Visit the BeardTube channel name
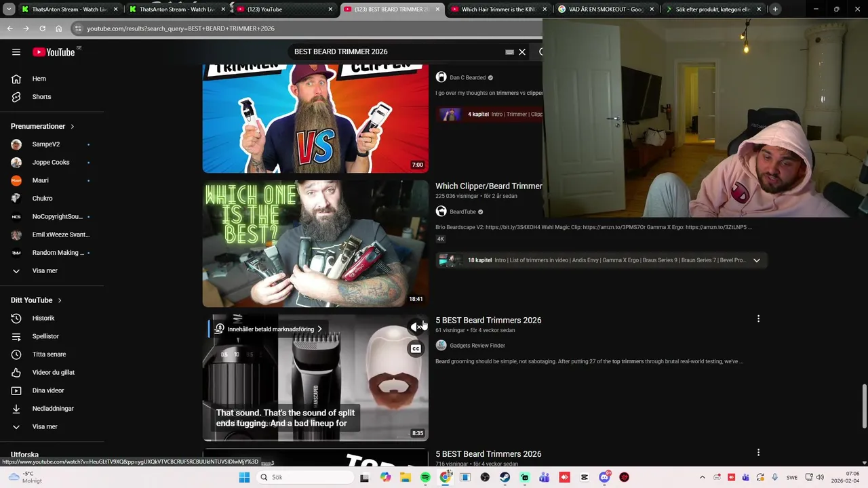The width and height of the screenshot is (868, 488). pyautogui.click(x=463, y=211)
